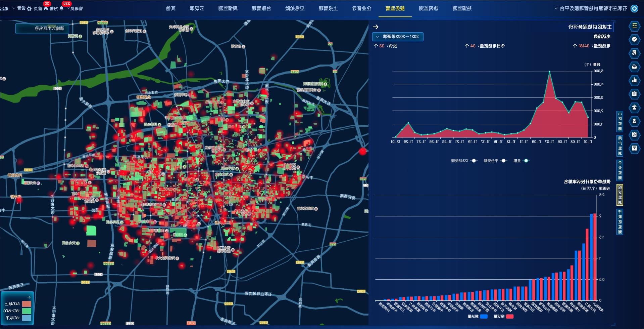The width and height of the screenshot is (644, 329).
Task: Click the 18°C以下 blue legend swatch
Action: tap(27, 318)
